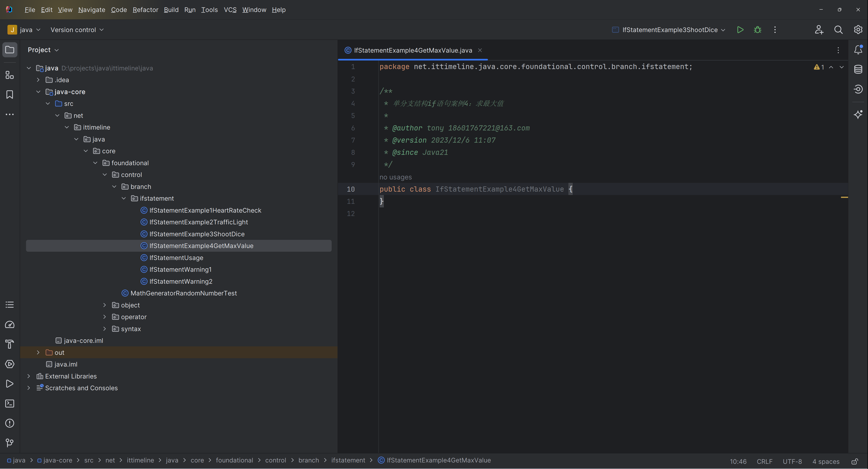Screen dimensions: 868x469
Task: Expand the operator package
Action: point(104,317)
